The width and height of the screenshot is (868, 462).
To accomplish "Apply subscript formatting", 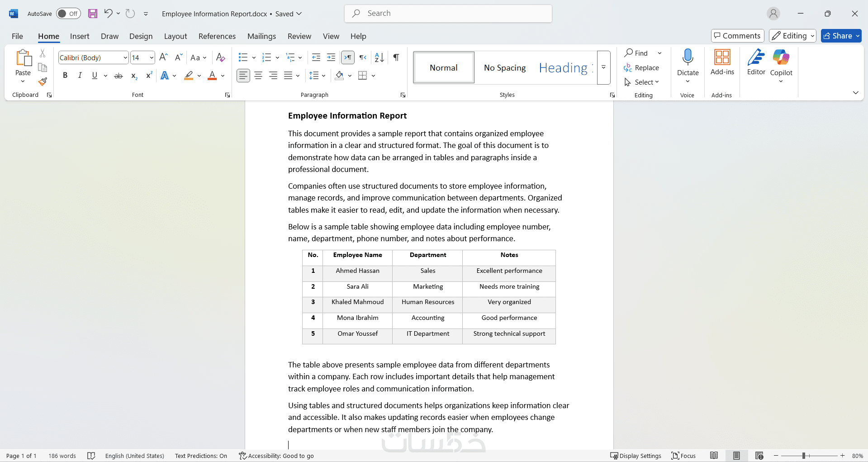I will tap(134, 76).
